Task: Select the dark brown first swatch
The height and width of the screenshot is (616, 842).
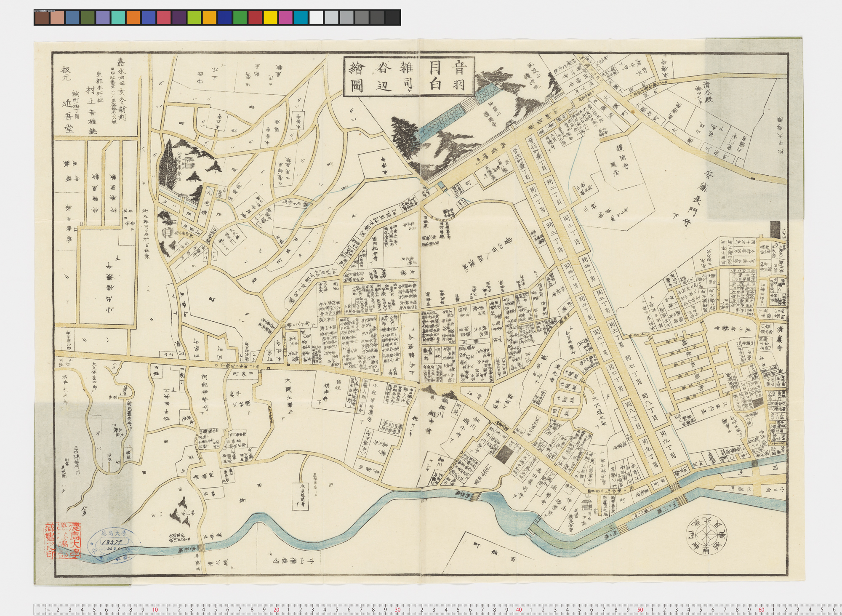Action: (42, 18)
